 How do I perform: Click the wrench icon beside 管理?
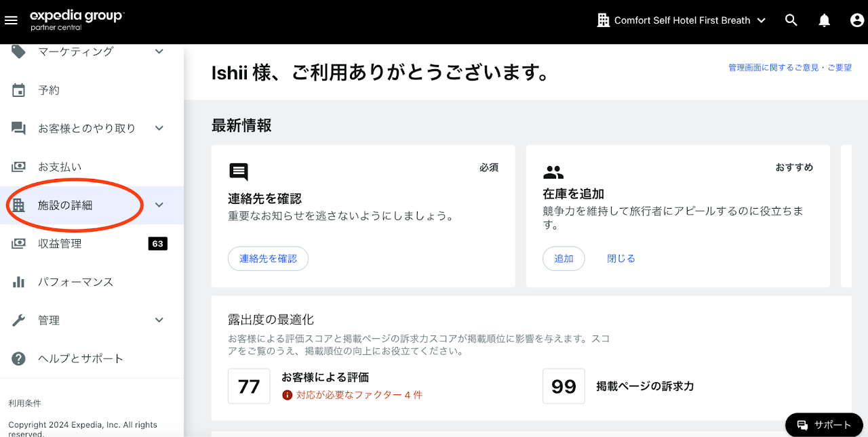coord(19,320)
